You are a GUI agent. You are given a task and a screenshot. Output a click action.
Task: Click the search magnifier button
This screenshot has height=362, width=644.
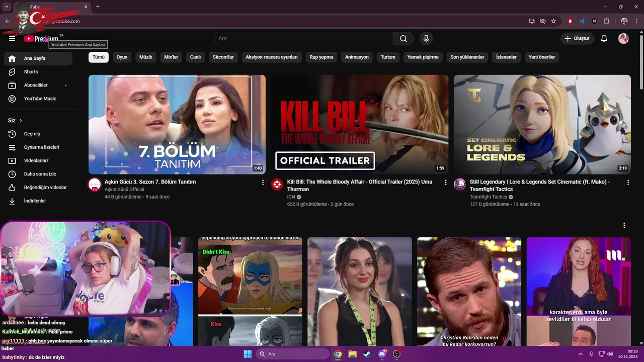click(404, 39)
